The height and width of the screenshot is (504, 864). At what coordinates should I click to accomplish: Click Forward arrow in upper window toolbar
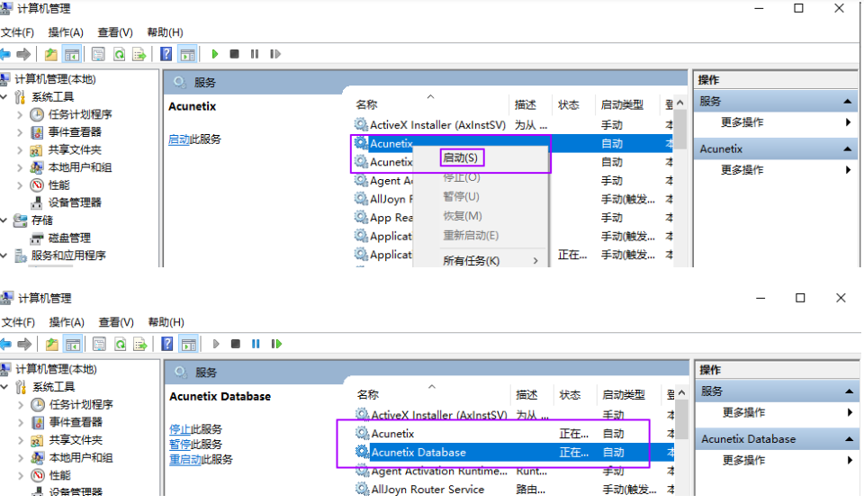23,54
